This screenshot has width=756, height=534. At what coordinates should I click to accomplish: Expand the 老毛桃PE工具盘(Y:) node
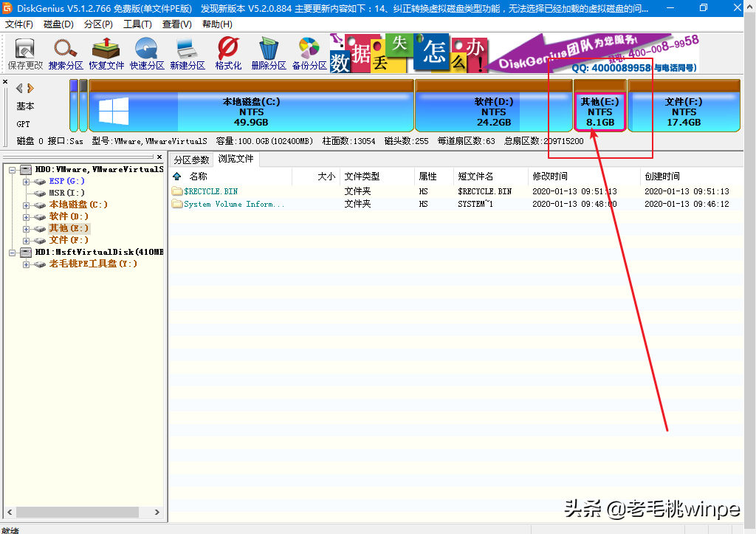[26, 264]
